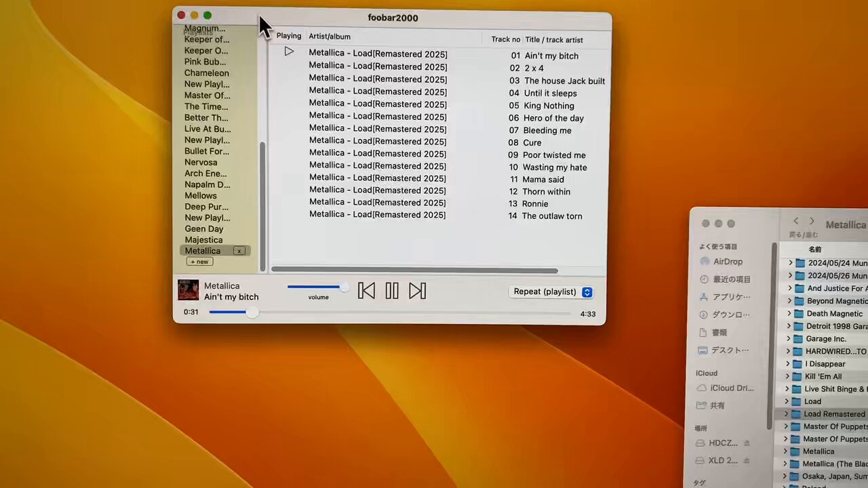Select the Mellows playlist

tap(201, 196)
